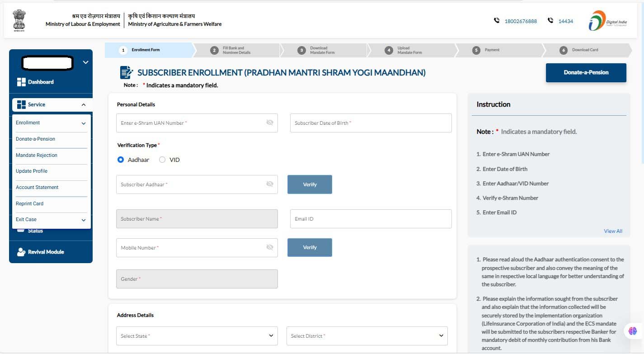Click the 14434 helpline number
This screenshot has width=644, height=354.
click(x=566, y=21)
